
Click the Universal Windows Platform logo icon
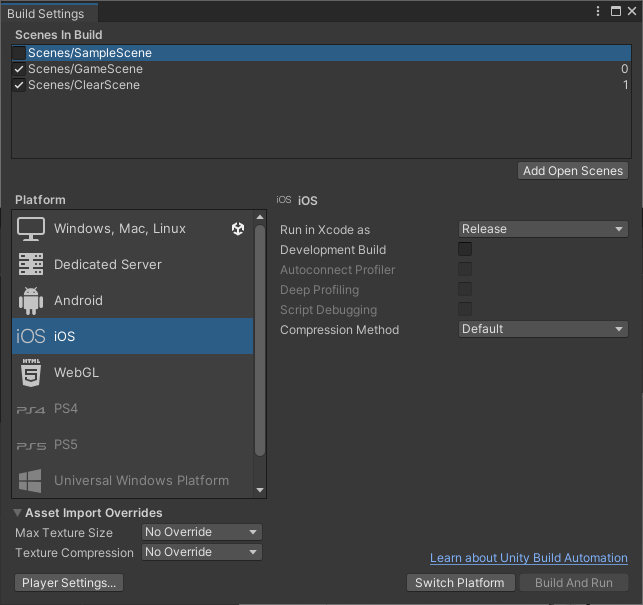point(30,481)
